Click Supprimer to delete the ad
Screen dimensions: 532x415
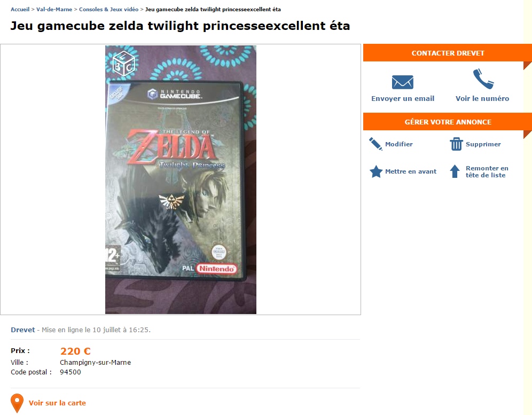pos(483,144)
